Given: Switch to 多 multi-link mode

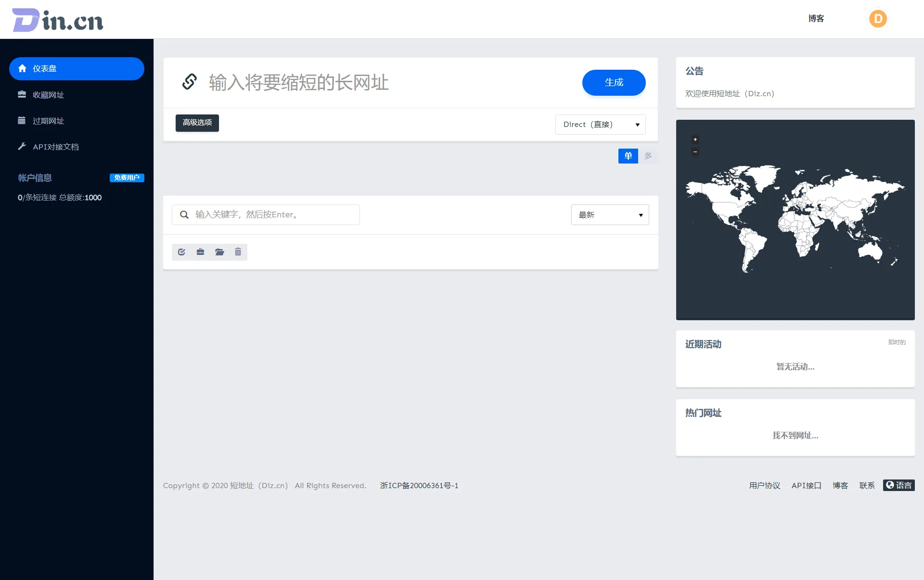Looking at the screenshot, I should 648,156.
